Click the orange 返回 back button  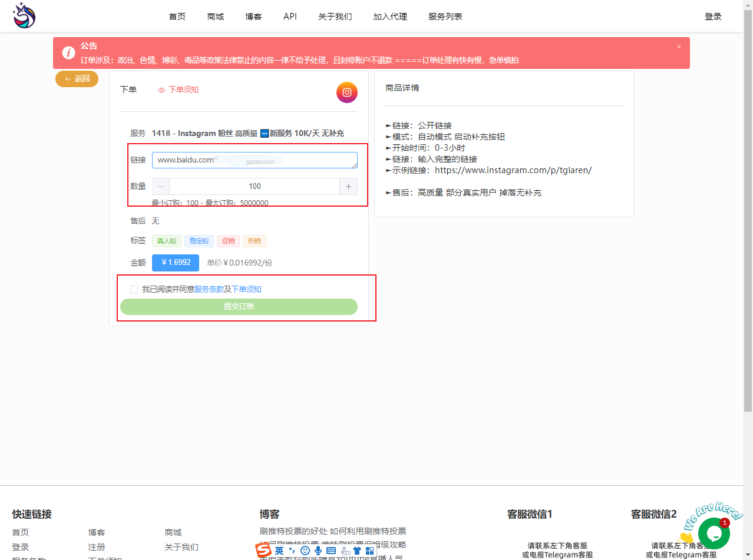[77, 79]
